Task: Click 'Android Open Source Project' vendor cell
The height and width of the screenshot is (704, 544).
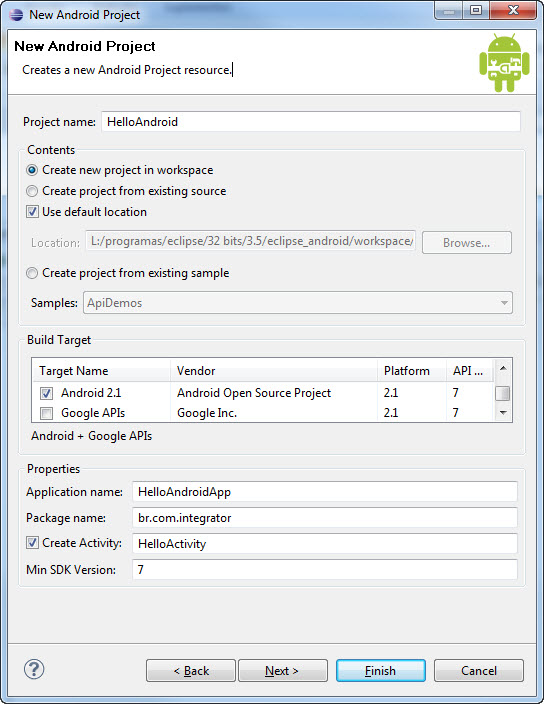Action: tap(254, 393)
